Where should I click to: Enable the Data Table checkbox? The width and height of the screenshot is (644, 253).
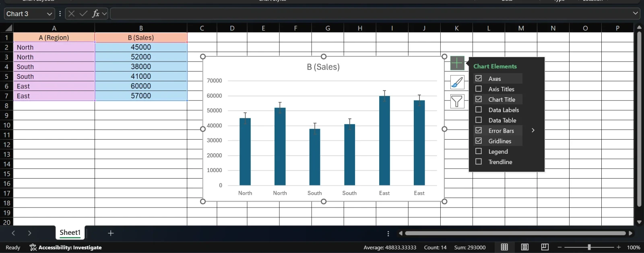479,120
